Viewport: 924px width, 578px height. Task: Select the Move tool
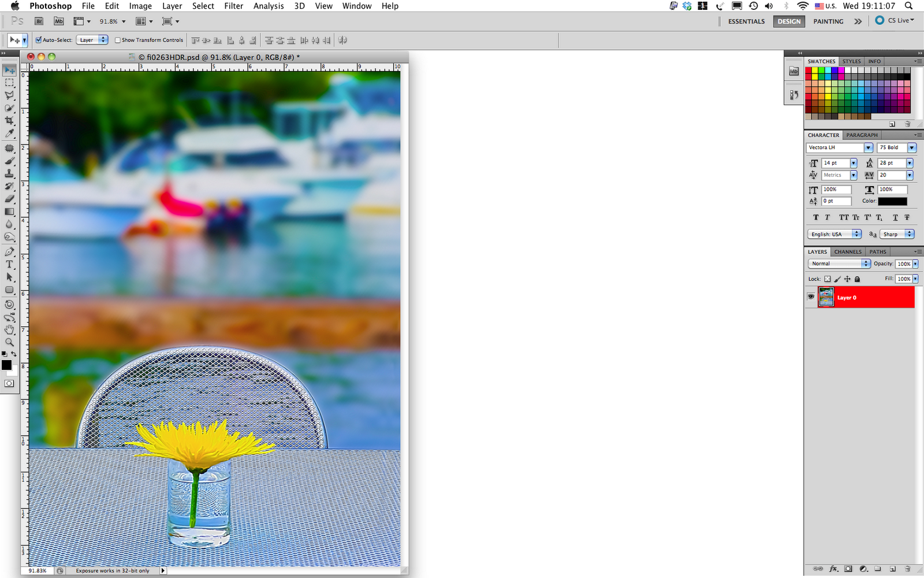tap(9, 69)
